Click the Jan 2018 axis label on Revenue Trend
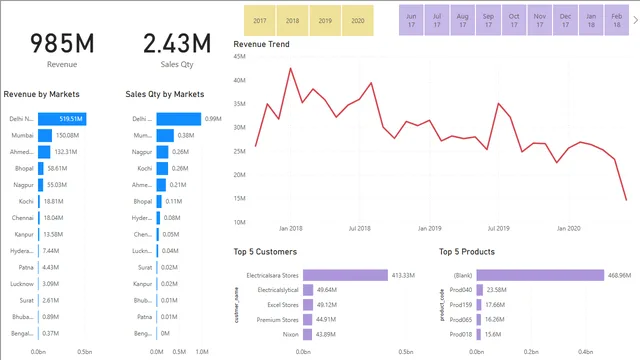The image size is (640, 360). (x=291, y=229)
